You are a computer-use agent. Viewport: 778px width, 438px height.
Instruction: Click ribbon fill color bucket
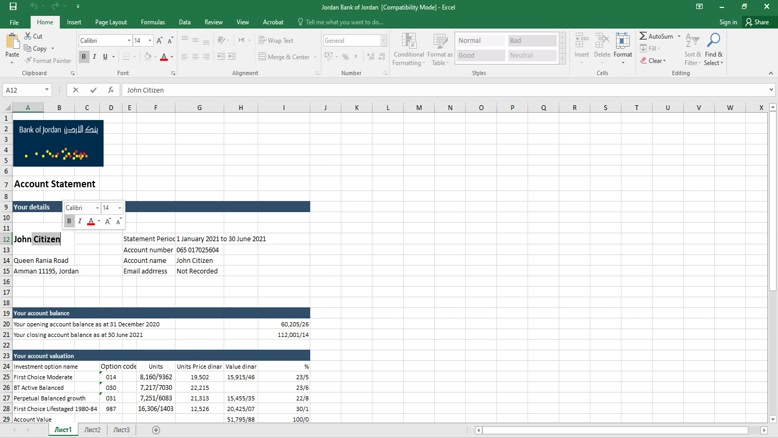click(147, 57)
